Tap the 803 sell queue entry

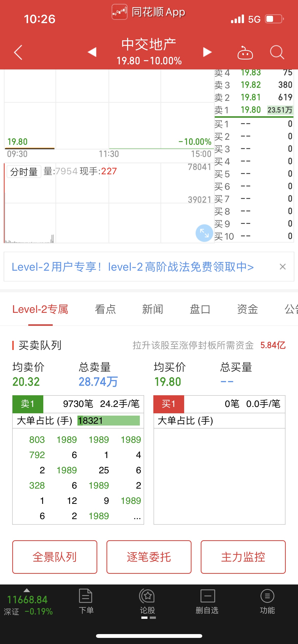coord(37,440)
